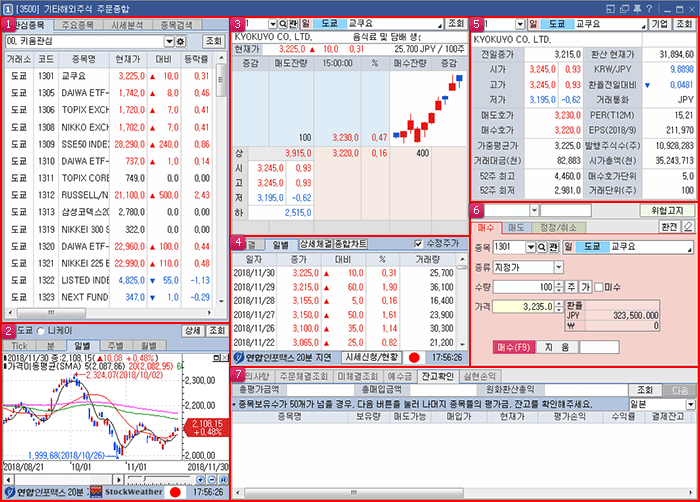Click the 관 watchlist icon in quote panel
This screenshot has height=502, width=700.
pos(293,24)
